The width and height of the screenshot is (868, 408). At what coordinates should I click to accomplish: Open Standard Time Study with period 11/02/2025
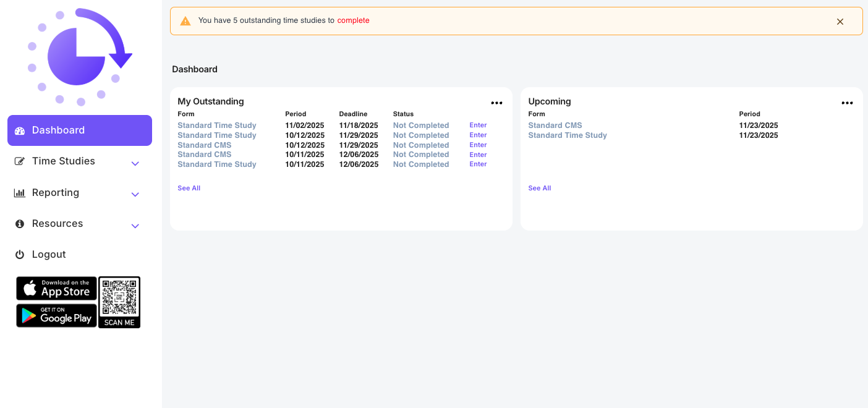(x=217, y=125)
